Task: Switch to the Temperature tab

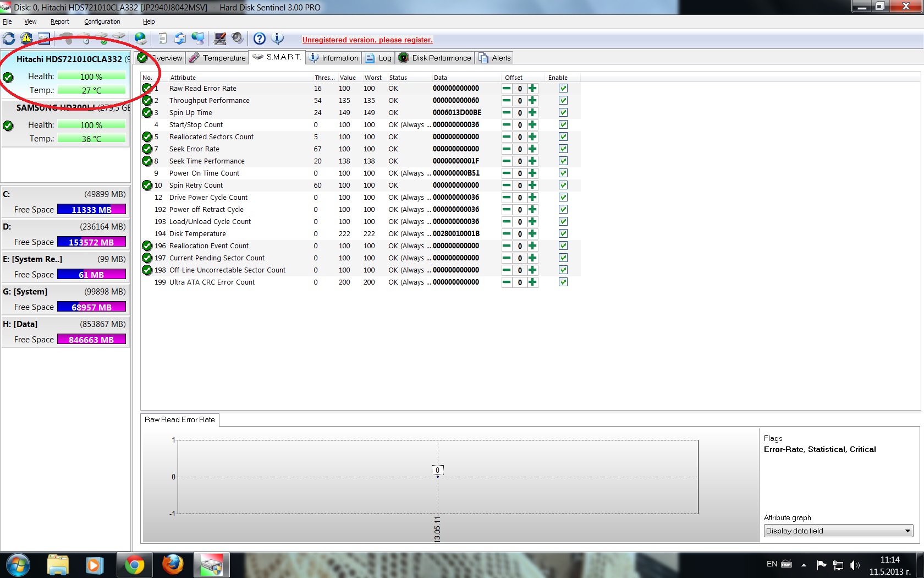Action: point(217,58)
